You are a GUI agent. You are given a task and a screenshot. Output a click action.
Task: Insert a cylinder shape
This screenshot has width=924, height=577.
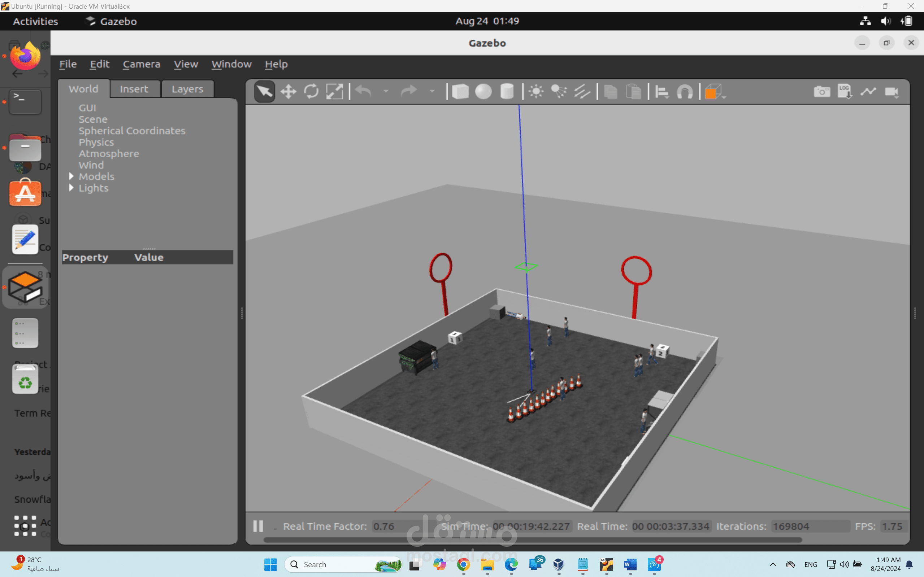pyautogui.click(x=507, y=92)
